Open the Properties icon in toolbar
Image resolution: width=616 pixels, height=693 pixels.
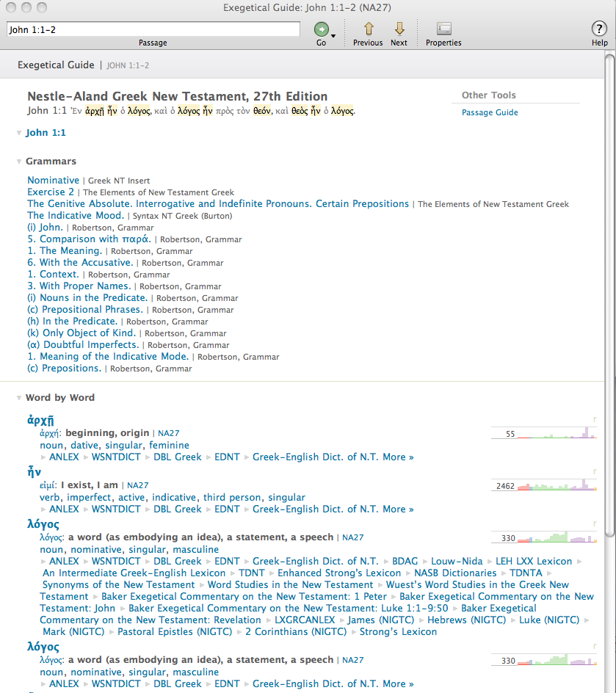(444, 29)
